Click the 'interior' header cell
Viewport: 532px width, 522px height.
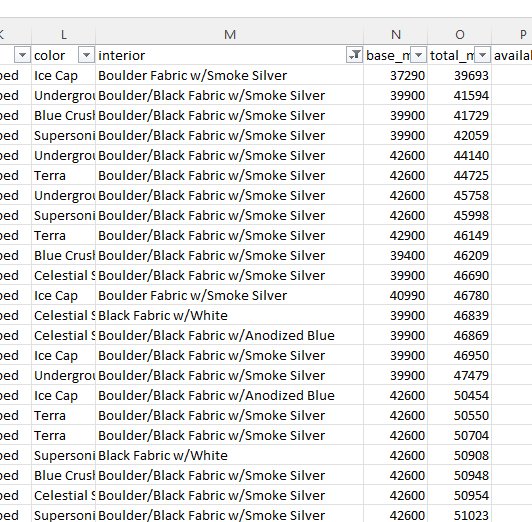click(x=230, y=55)
